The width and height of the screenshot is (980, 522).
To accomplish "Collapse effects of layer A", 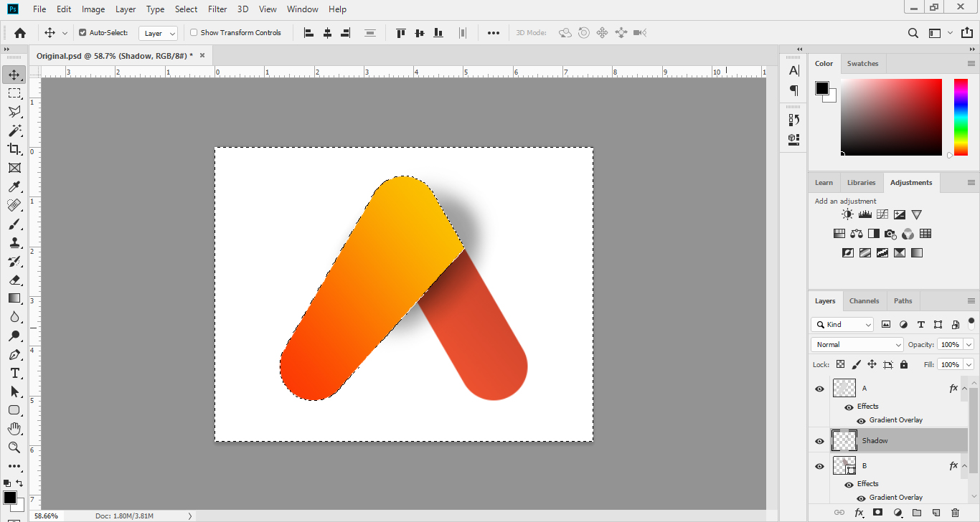I will coord(964,388).
